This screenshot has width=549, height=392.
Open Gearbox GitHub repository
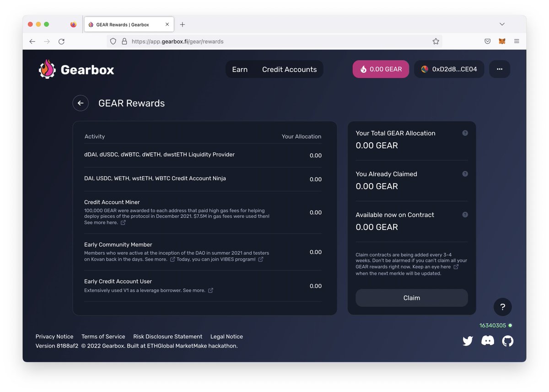(508, 341)
